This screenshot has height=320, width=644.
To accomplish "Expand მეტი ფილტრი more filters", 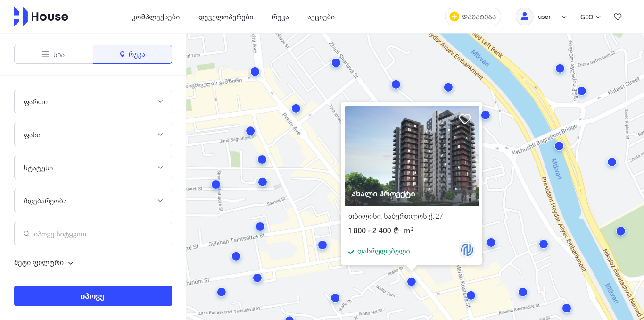I will pos(44,263).
